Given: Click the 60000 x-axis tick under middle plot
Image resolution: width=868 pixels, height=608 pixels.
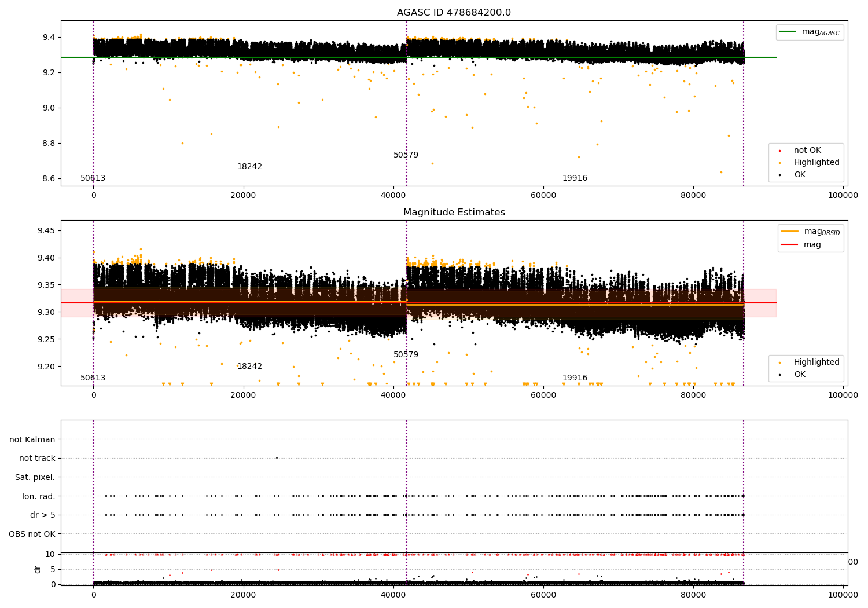Looking at the screenshot, I should (x=543, y=395).
